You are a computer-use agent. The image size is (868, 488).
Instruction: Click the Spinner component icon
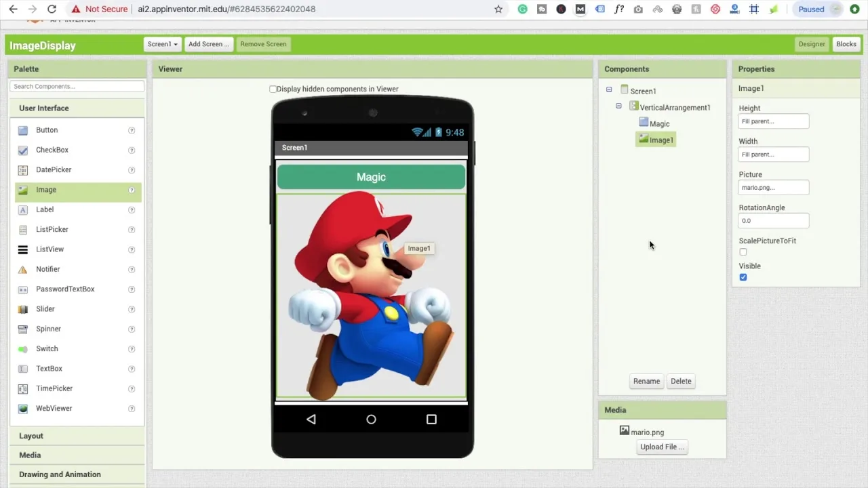[x=23, y=329]
